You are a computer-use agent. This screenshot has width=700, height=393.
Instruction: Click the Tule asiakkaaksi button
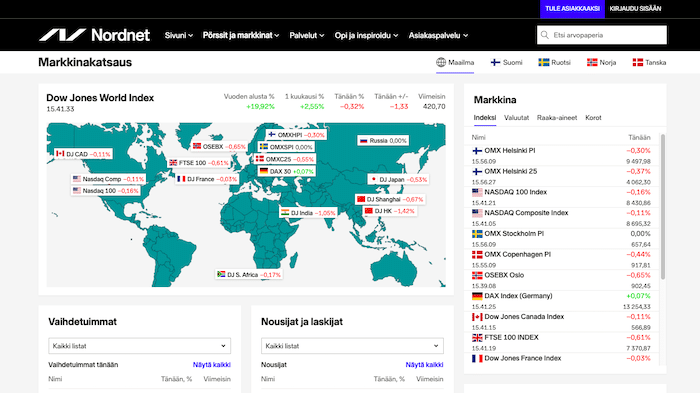(x=572, y=9)
